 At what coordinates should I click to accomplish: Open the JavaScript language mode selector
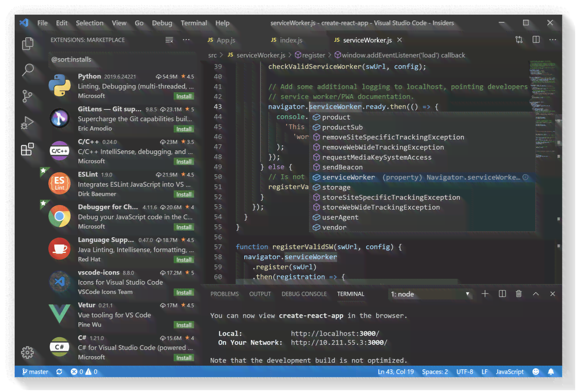510,372
